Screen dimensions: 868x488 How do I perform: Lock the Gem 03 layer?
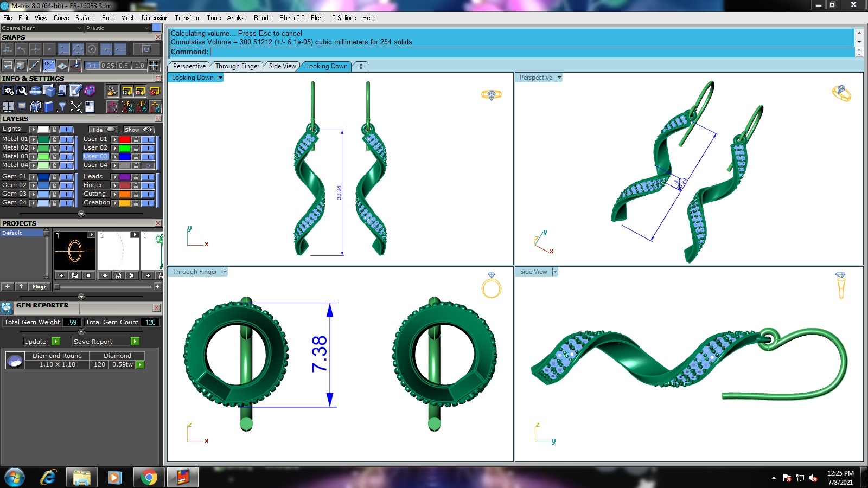pyautogui.click(x=55, y=194)
